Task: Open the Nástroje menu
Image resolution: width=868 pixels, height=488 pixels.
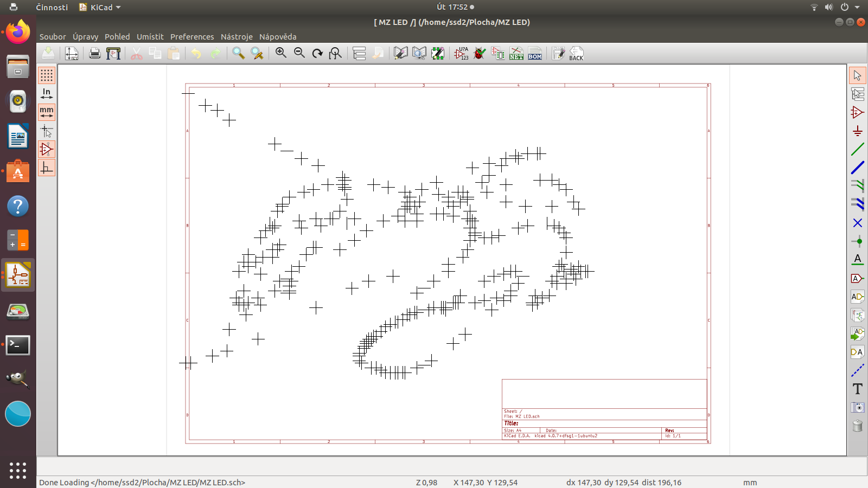Action: pos(237,37)
